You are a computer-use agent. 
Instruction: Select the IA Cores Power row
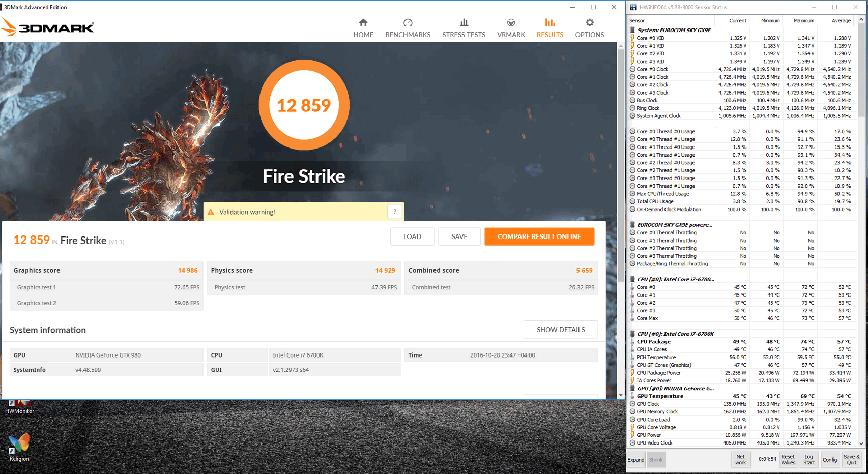point(742,380)
